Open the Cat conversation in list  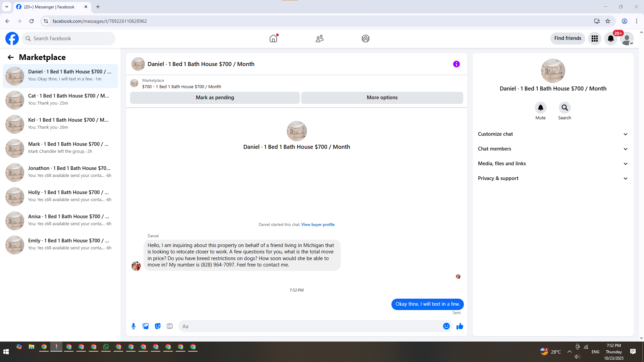click(x=60, y=100)
